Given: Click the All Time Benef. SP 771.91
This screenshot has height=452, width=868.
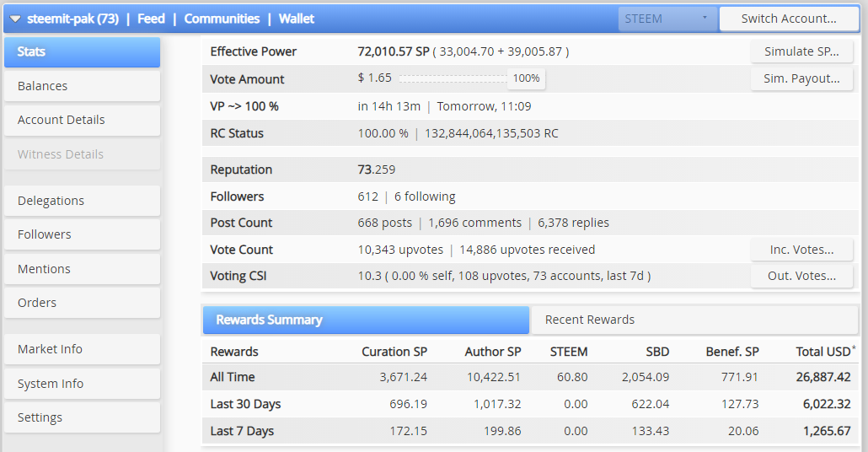Looking at the screenshot, I should (x=740, y=377).
